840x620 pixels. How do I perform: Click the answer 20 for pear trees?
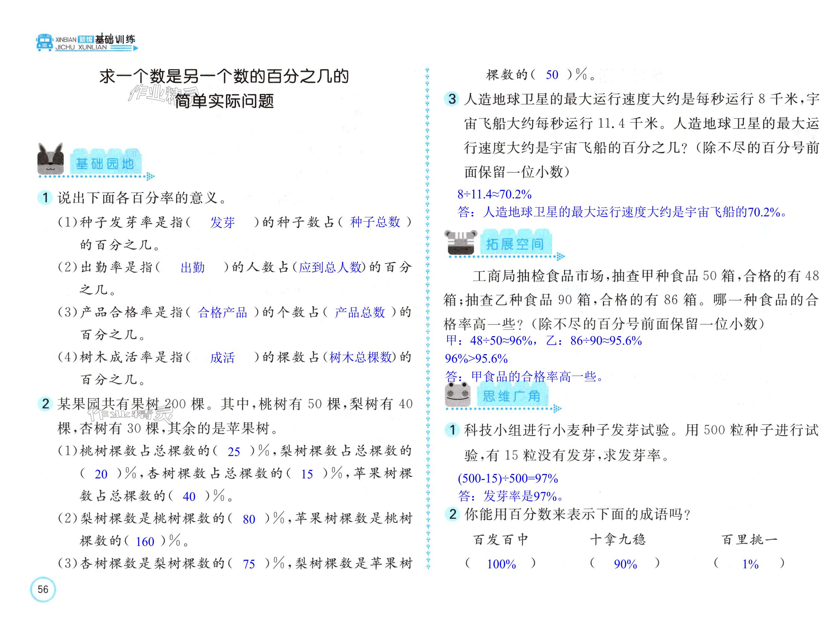click(101, 474)
